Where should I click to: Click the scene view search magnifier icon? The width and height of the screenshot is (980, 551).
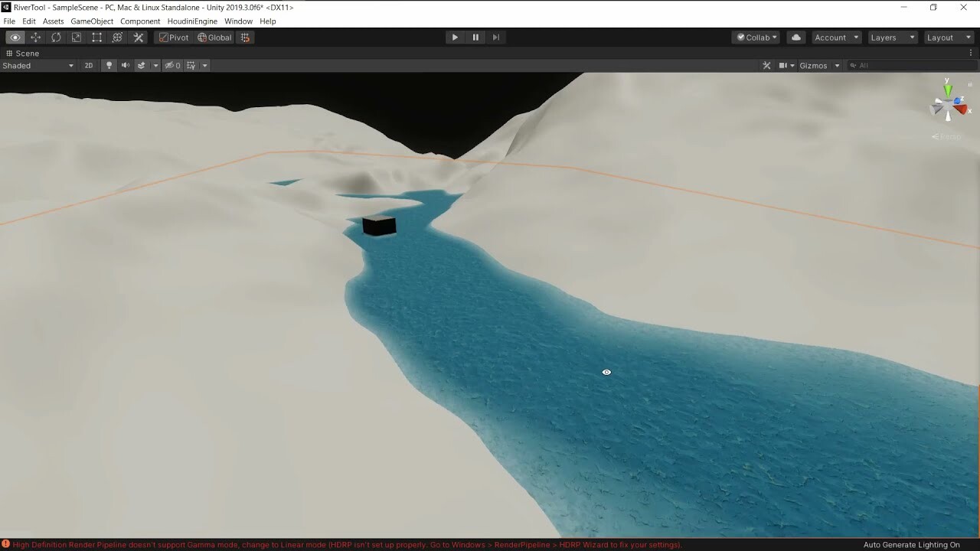click(852, 65)
